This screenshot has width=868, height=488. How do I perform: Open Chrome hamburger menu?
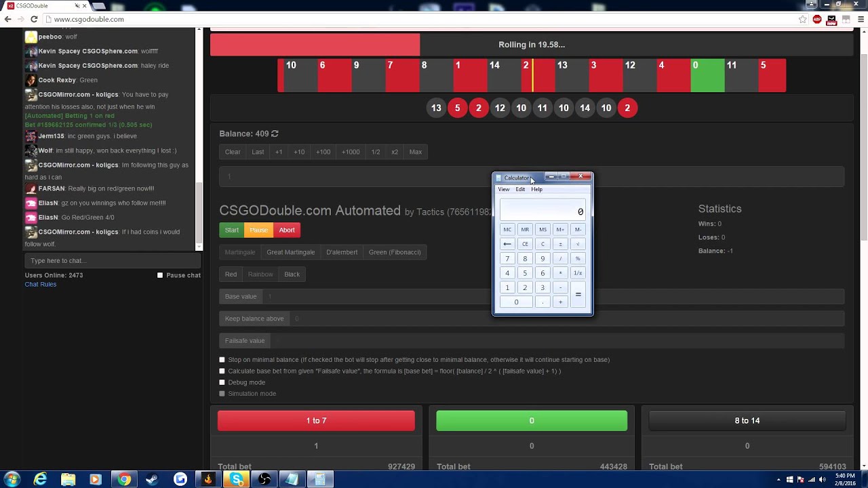[x=861, y=20]
